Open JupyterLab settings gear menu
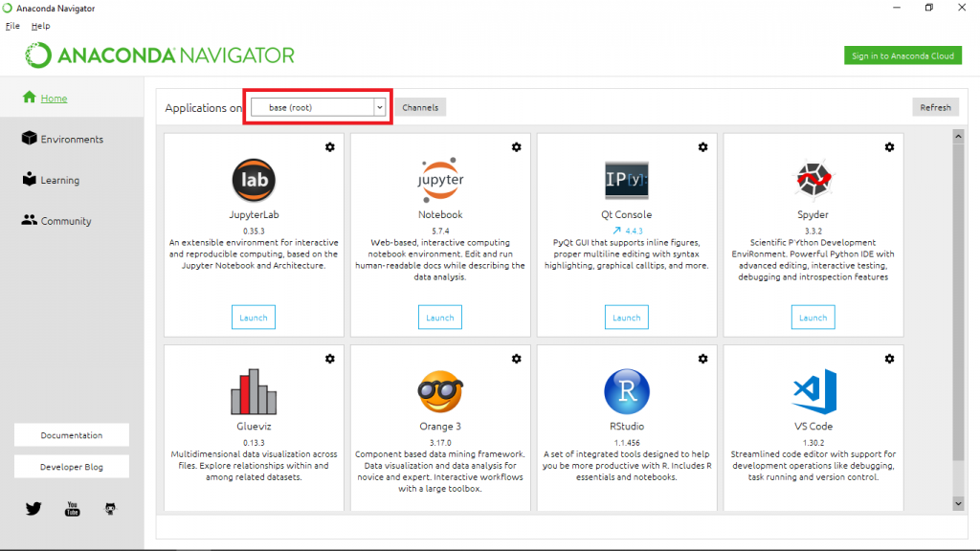Viewport: 980px width, 551px height. click(330, 147)
